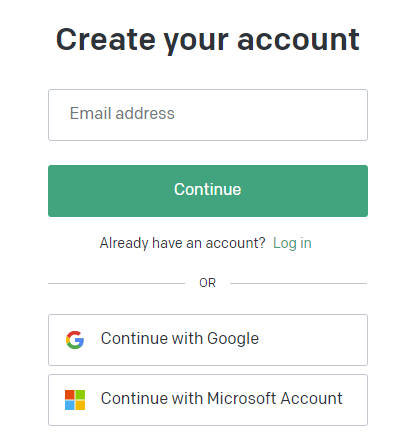Select the Continue with Microsoft Account button
Viewport: 406px width, 445px height.
click(x=208, y=400)
